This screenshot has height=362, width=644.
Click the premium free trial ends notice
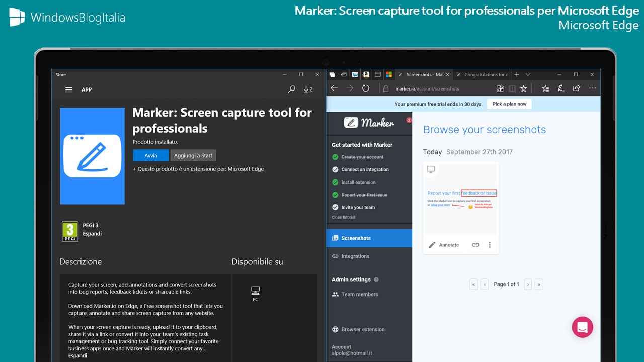(x=438, y=104)
